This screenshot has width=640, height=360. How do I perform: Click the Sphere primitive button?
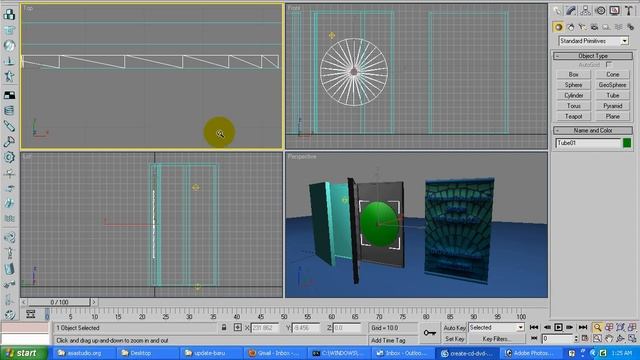coord(573,85)
